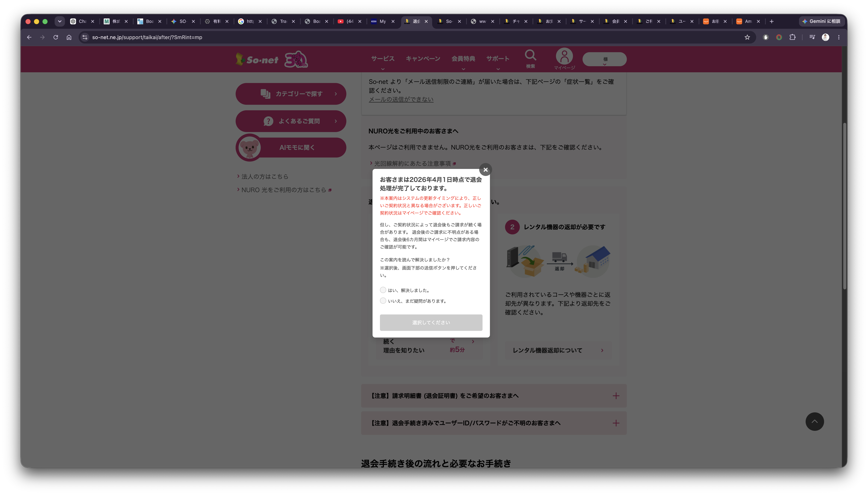Click the So-net 30th anniversary mascot logo
Viewport: 868px width, 495px height.
(296, 60)
